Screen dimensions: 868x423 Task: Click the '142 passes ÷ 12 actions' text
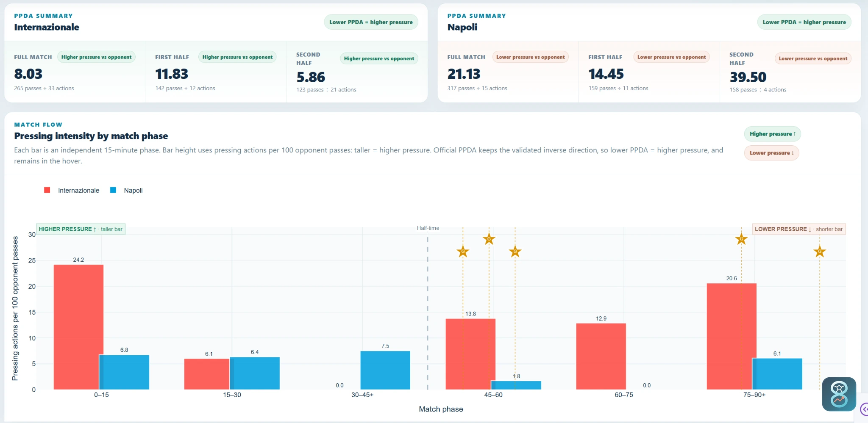pyautogui.click(x=185, y=88)
